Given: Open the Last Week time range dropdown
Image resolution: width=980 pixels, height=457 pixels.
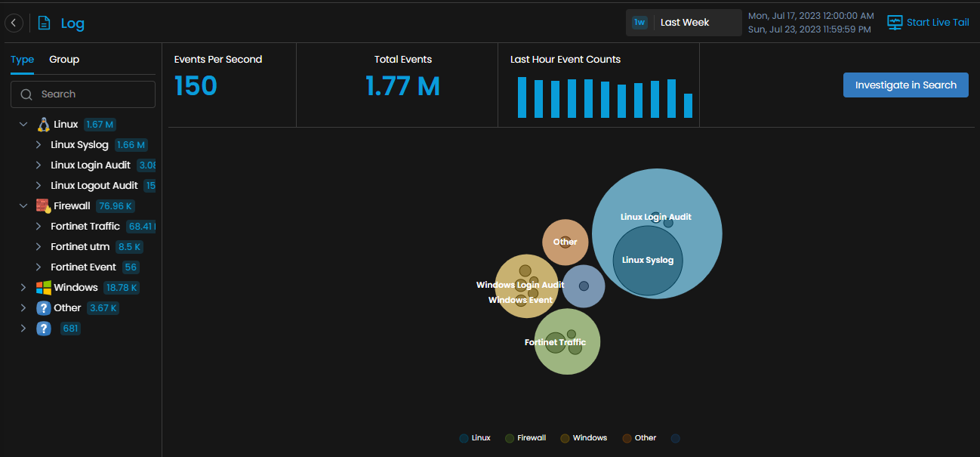Looking at the screenshot, I should [684, 23].
